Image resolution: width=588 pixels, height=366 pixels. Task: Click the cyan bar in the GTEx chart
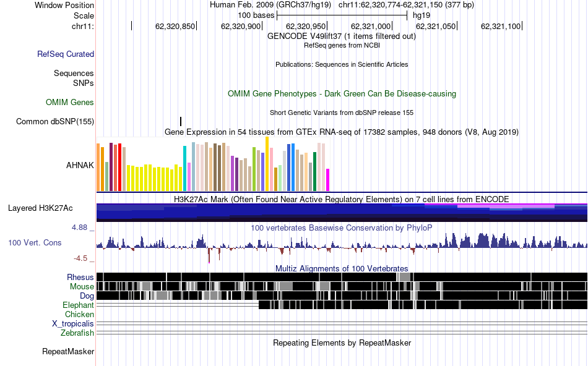point(184,169)
